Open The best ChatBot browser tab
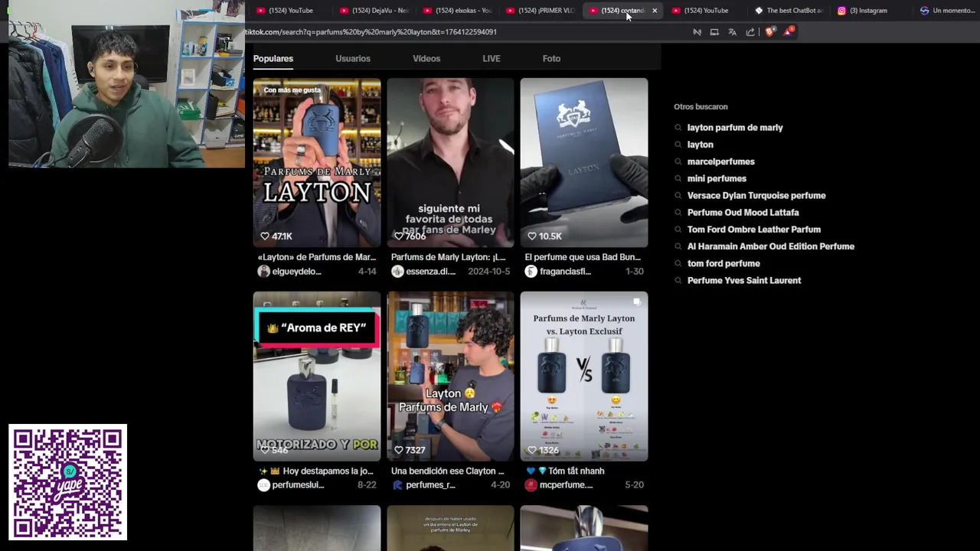The image size is (980, 551). (789, 11)
